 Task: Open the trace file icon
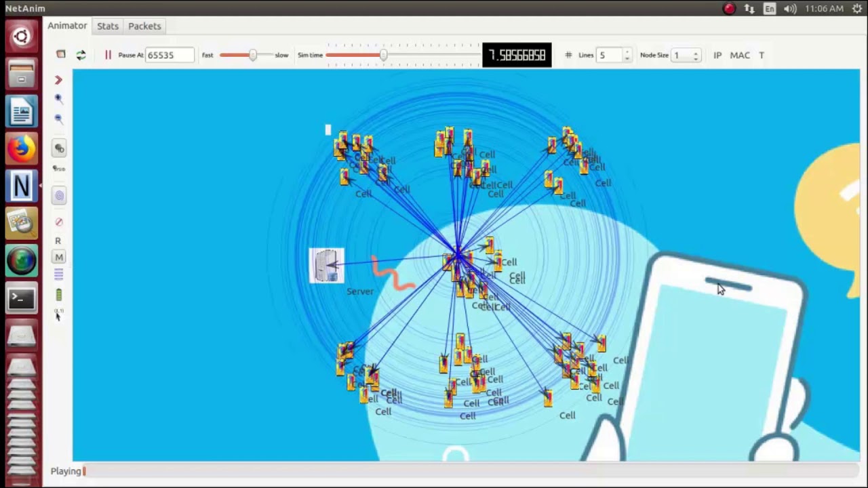click(x=61, y=55)
